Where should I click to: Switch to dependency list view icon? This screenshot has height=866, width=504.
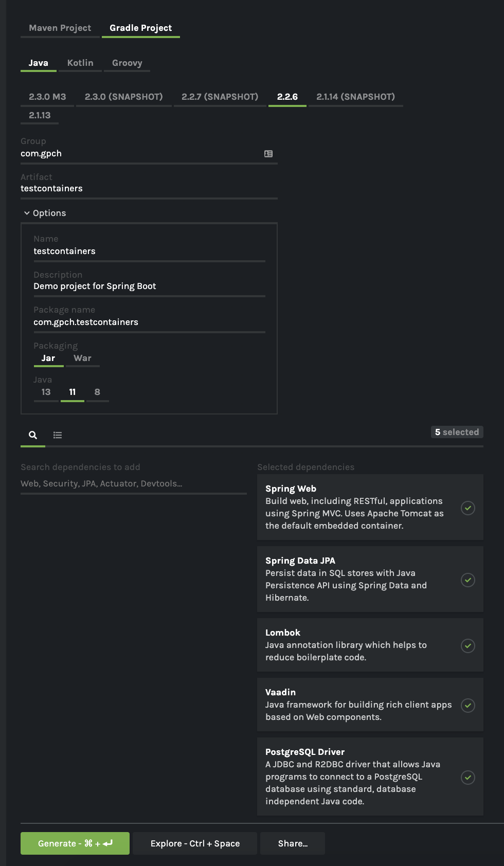(58, 435)
